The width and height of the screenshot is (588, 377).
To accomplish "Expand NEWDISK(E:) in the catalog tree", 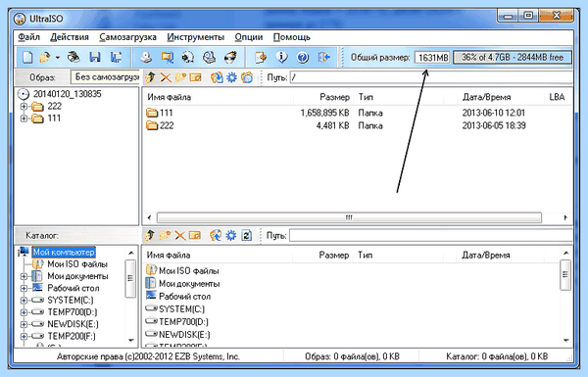I will click(x=24, y=324).
